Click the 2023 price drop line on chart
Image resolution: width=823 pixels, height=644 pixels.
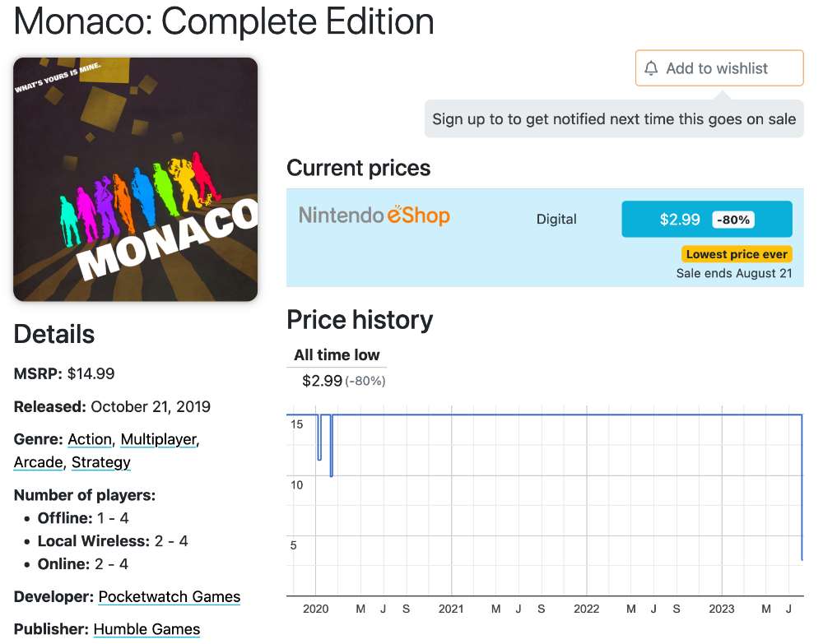(802, 488)
